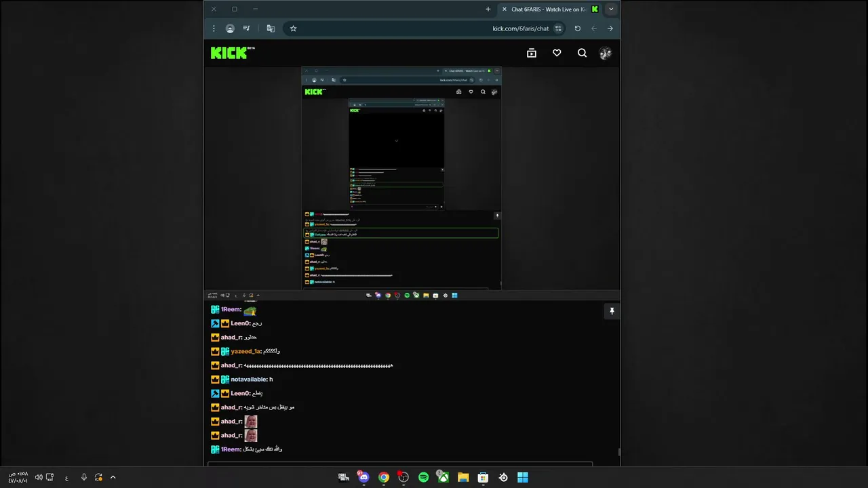Click the microphone tray icon
This screenshot has height=488, width=868.
coord(83,477)
